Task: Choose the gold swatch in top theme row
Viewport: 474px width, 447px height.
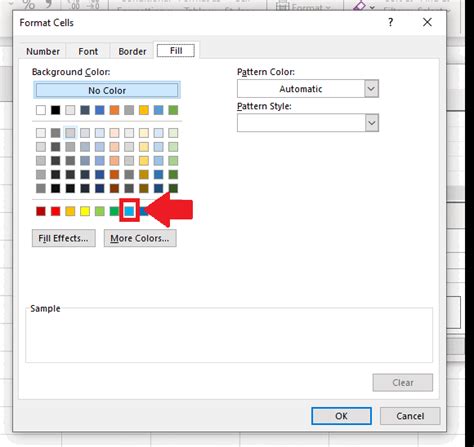Action: (144, 110)
